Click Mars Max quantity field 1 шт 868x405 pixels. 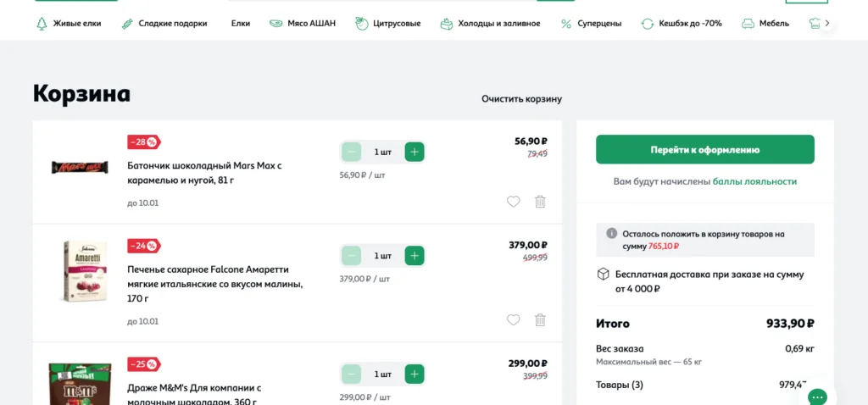point(382,152)
